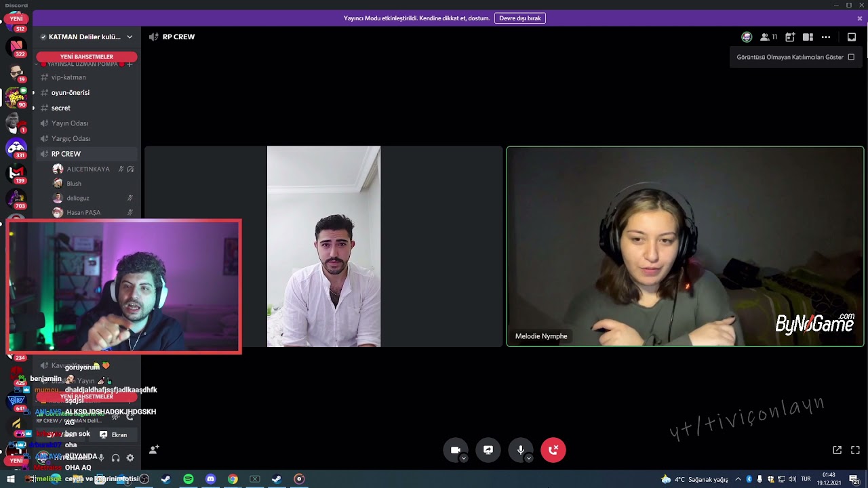
Task: Open Google Chrome from the taskbar
Action: pos(233,479)
